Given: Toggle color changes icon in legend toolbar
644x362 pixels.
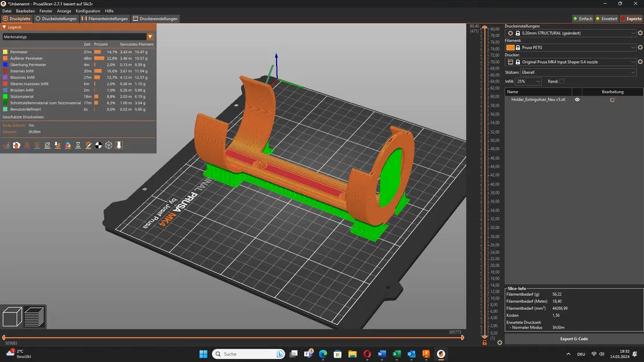Looking at the screenshot, I should click(68, 145).
